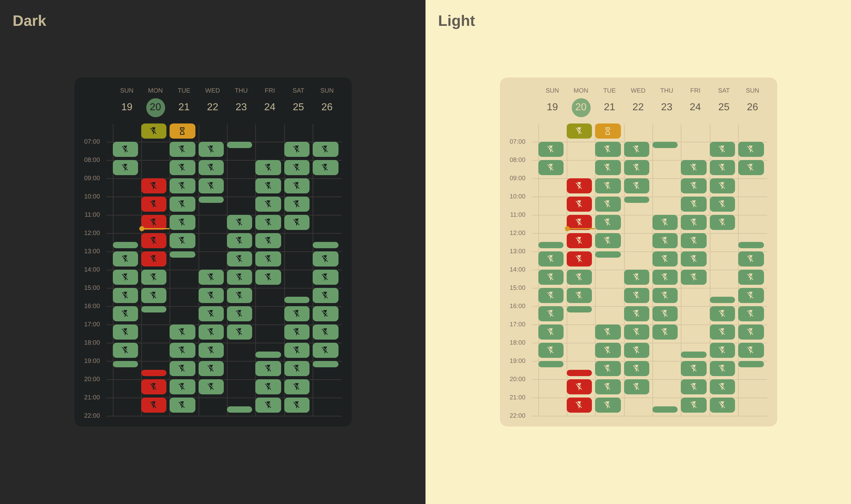851x504 pixels.
Task: Open the SAT column header in the Dark calendar
Action: (298, 90)
